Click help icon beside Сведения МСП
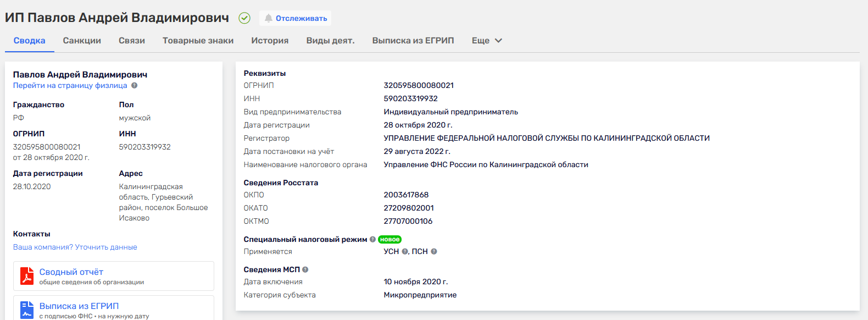The height and width of the screenshot is (320, 868). point(305,270)
